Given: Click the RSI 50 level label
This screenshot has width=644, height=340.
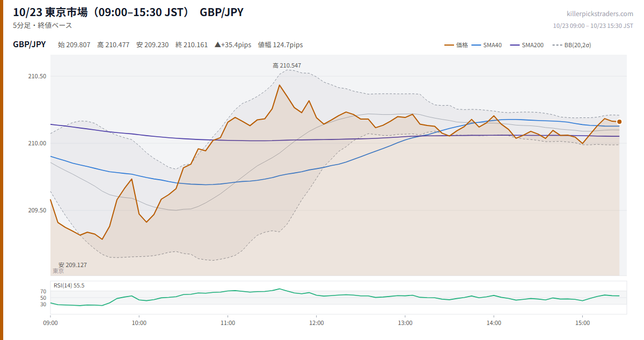Looking at the screenshot, I should (x=43, y=298).
